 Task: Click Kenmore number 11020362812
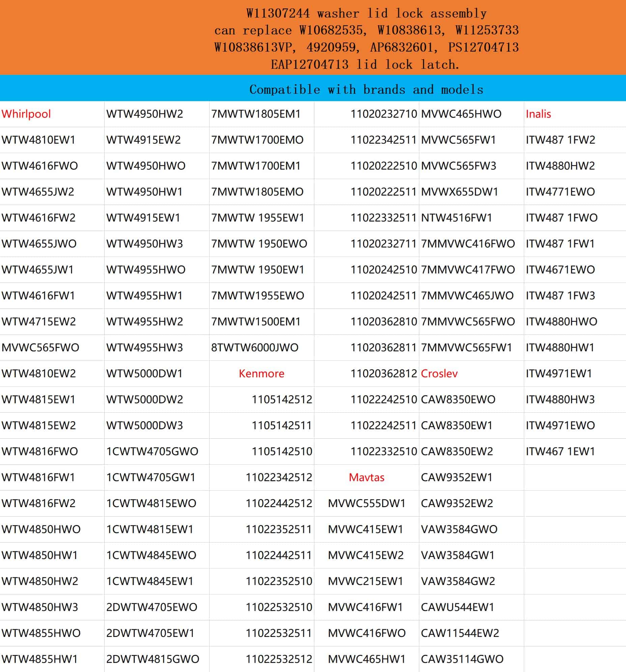click(383, 374)
